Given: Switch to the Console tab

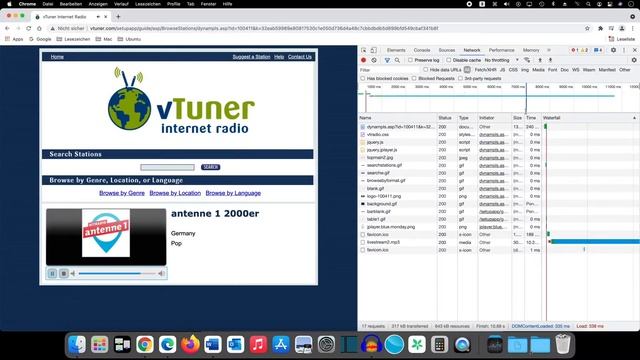Looking at the screenshot, I should coord(422,50).
